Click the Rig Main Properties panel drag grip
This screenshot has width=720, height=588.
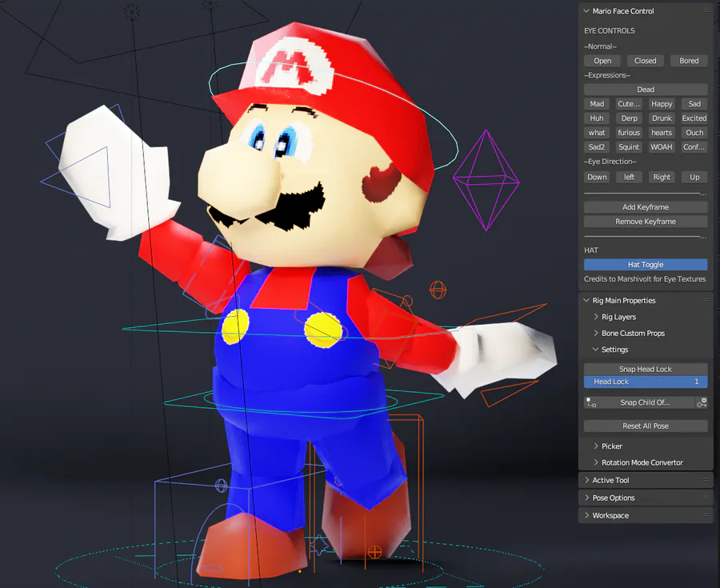tap(706, 300)
